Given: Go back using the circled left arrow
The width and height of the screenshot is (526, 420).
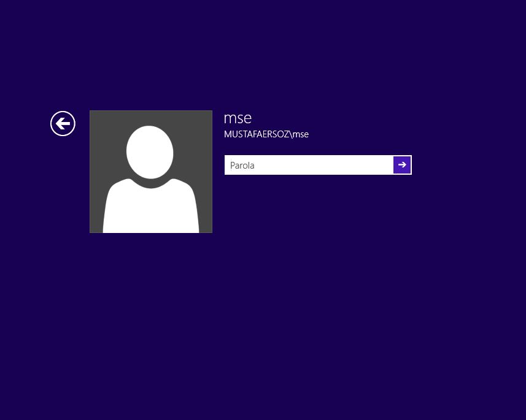Looking at the screenshot, I should click(x=63, y=123).
